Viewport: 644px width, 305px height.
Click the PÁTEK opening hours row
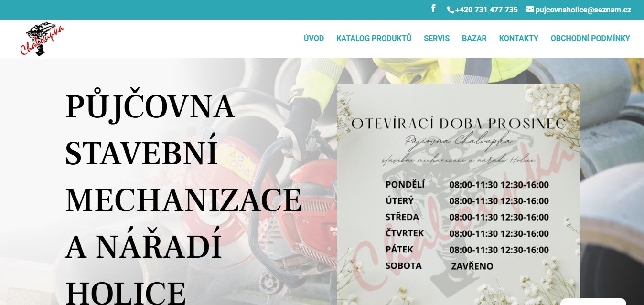[x=467, y=250]
